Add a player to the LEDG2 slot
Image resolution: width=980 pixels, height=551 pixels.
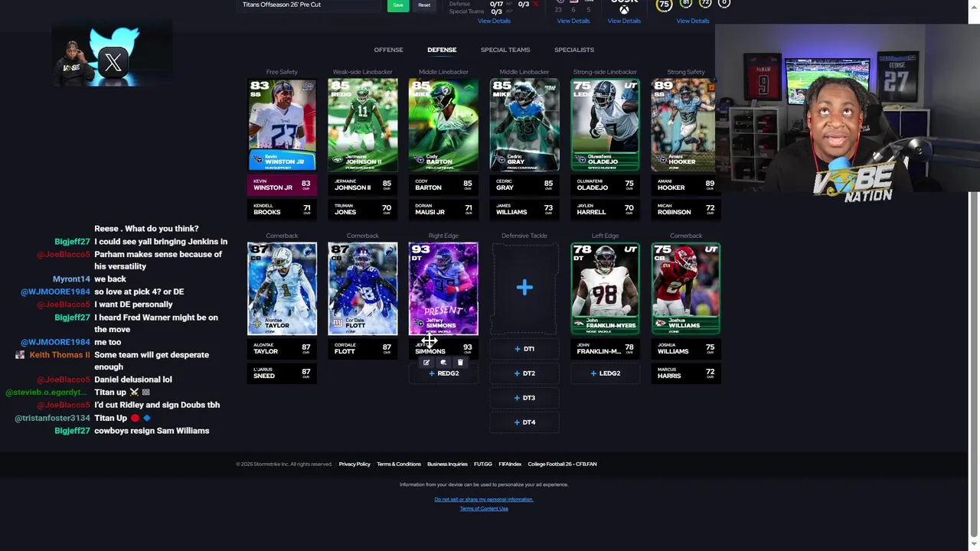click(605, 373)
